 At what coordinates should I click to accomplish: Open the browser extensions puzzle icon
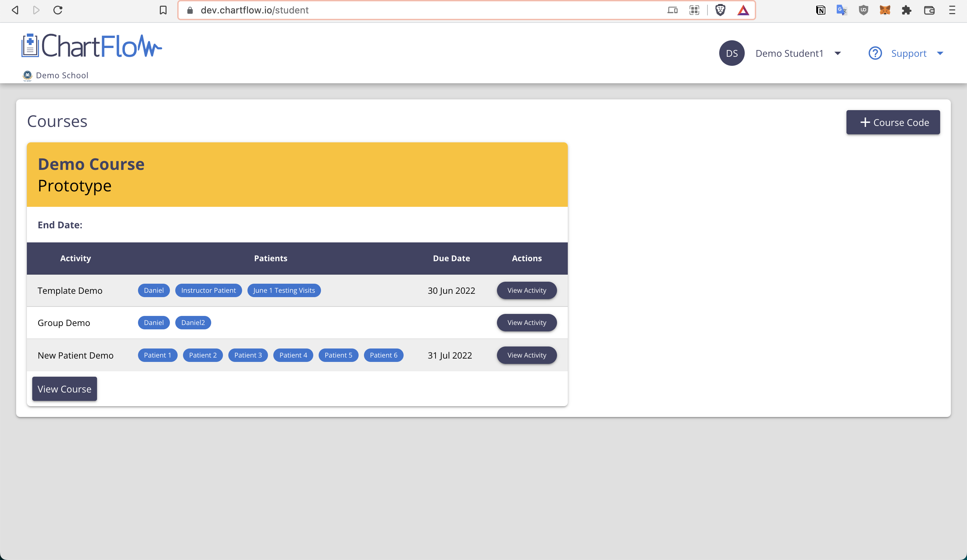click(x=906, y=10)
